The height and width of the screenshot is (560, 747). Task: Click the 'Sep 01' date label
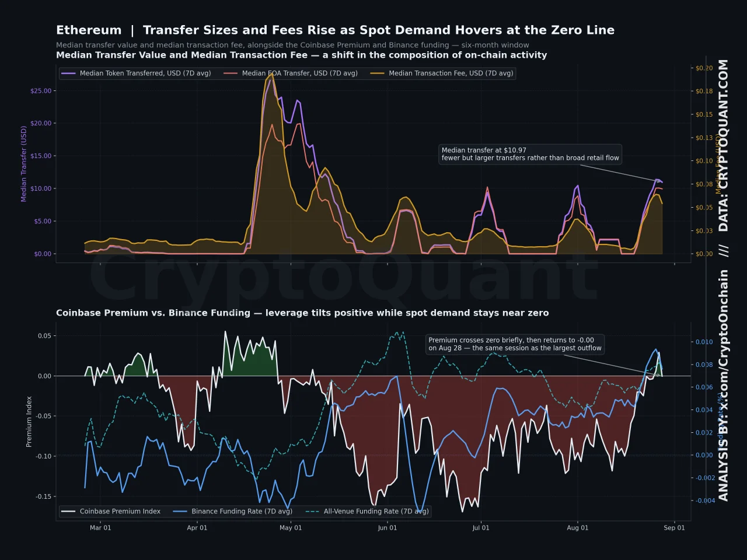674,528
